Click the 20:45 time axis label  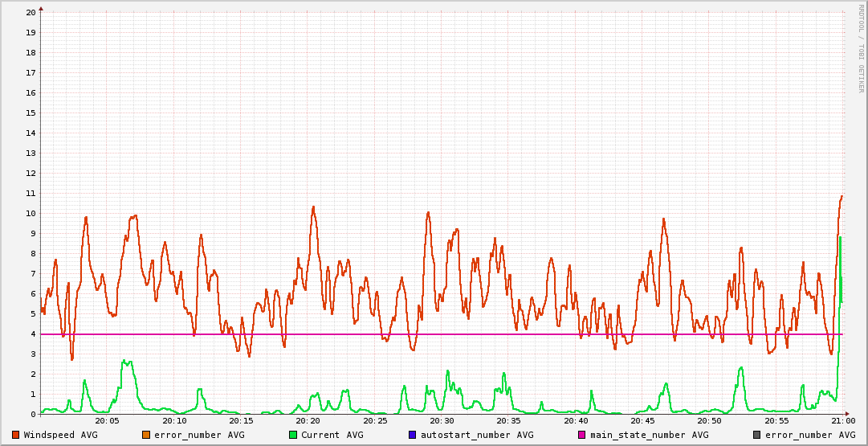point(642,421)
